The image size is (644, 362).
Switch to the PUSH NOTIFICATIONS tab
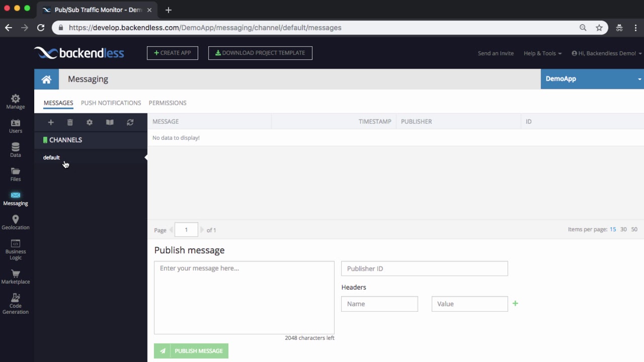[x=111, y=103]
